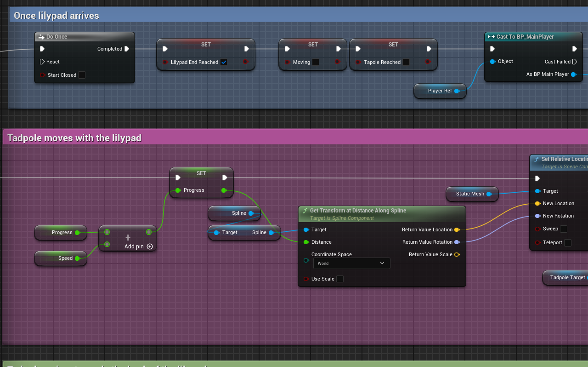Click the Target pin on Get Transform node
588x367 pixels.
(306, 229)
